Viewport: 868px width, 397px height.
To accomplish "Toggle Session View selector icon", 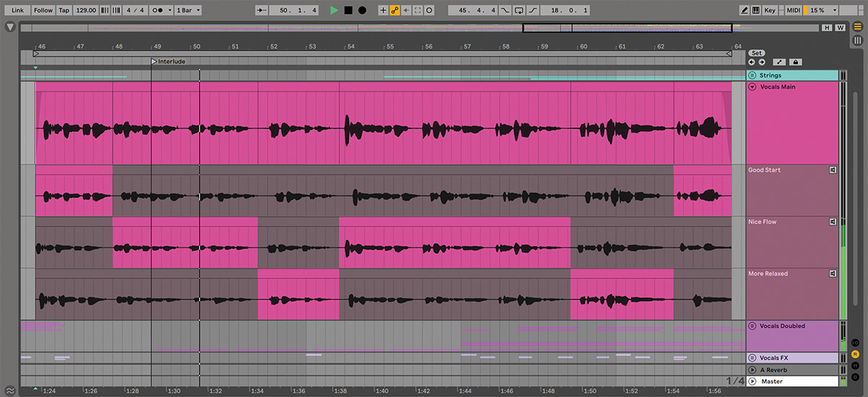I will 857,40.
